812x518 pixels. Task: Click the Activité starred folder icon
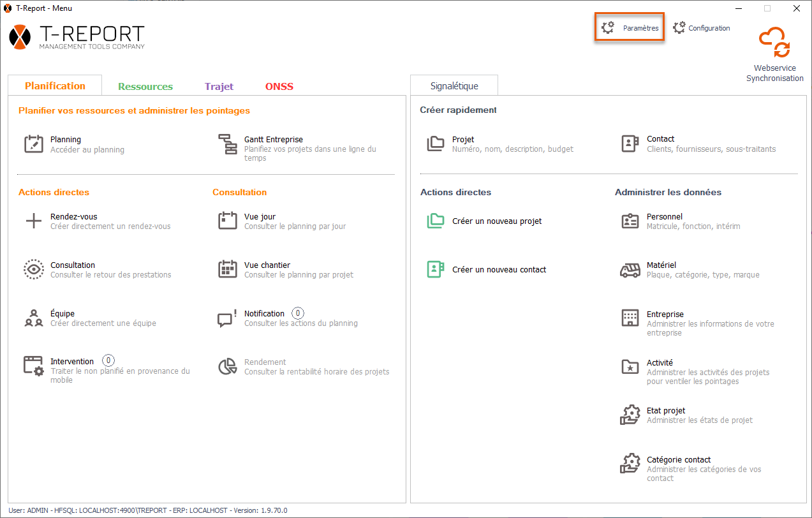pyautogui.click(x=630, y=367)
